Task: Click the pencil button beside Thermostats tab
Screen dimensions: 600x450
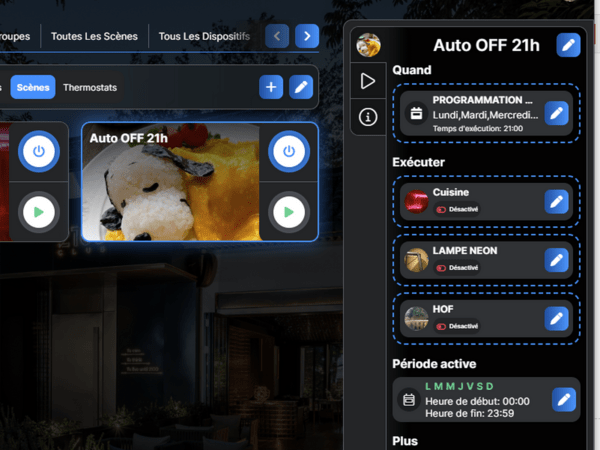Action: (x=301, y=87)
